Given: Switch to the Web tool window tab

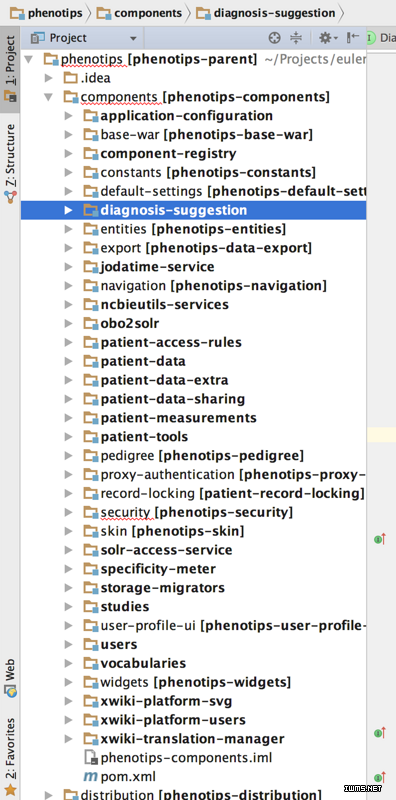Looking at the screenshot, I should (10, 679).
